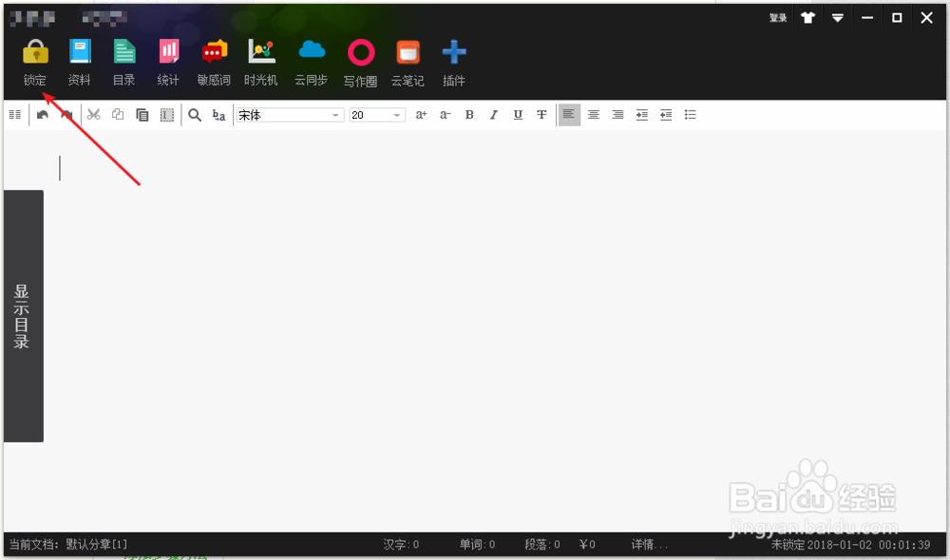Open the title bar dropdown menu arrow
This screenshot has width=950, height=560.
pyautogui.click(x=837, y=18)
